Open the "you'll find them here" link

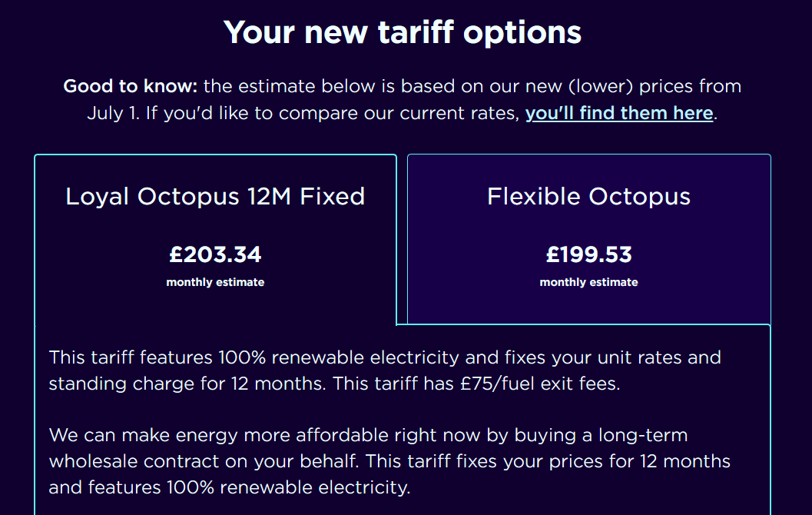[619, 113]
